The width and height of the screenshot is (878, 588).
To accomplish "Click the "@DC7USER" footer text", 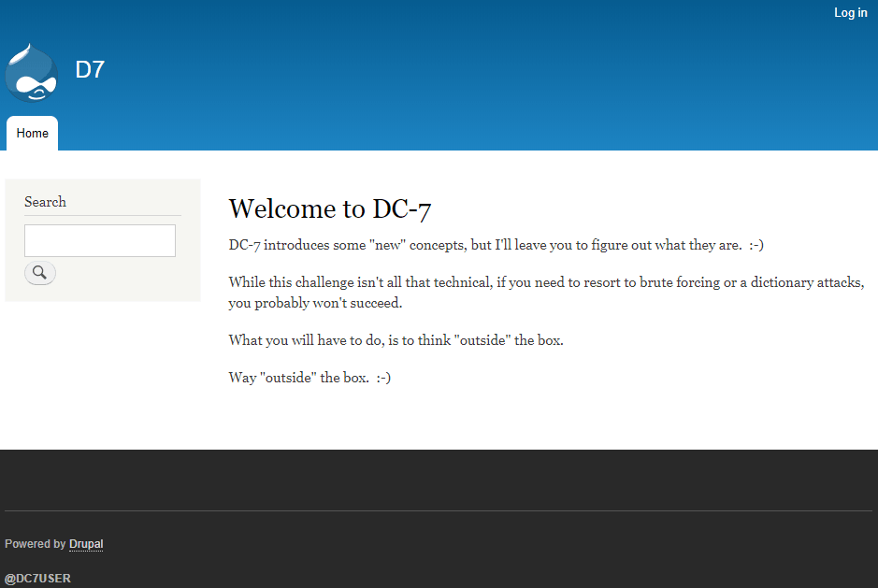I will 37,579.
